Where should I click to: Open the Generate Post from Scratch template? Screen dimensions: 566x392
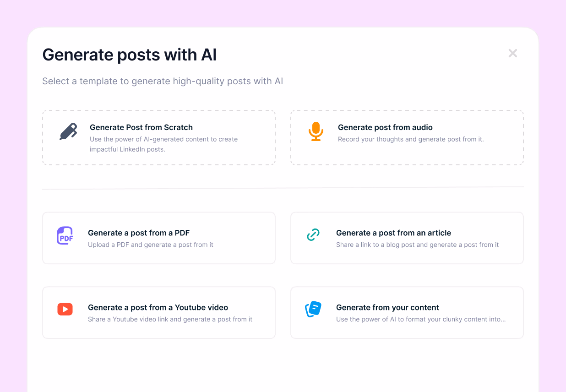[x=158, y=137]
